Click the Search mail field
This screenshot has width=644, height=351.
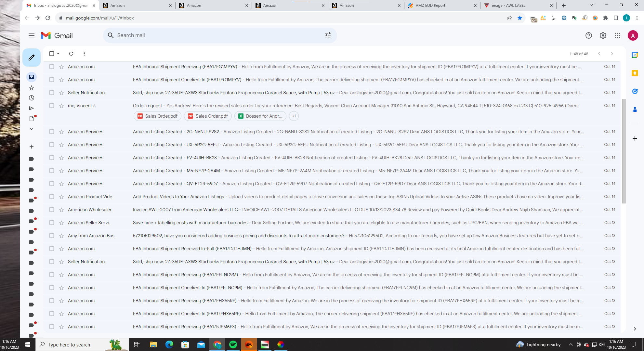220,35
